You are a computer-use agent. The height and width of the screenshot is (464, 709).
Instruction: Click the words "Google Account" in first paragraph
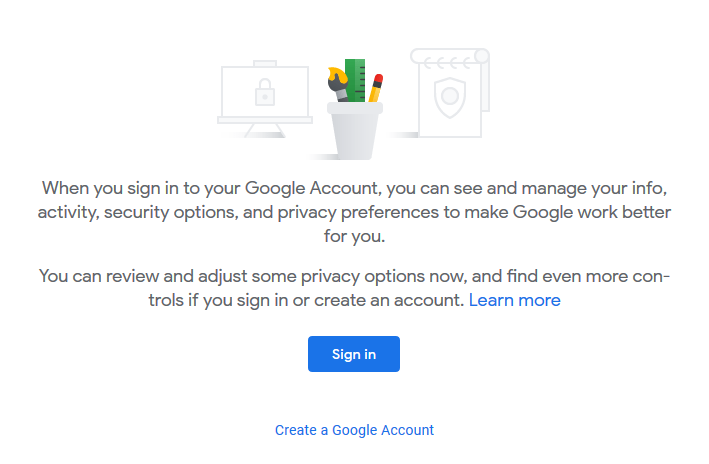pyautogui.click(x=311, y=188)
